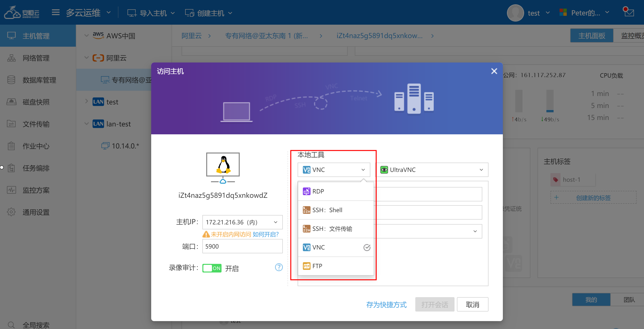Click 取消 button
The image size is (644, 329).
pos(472,305)
